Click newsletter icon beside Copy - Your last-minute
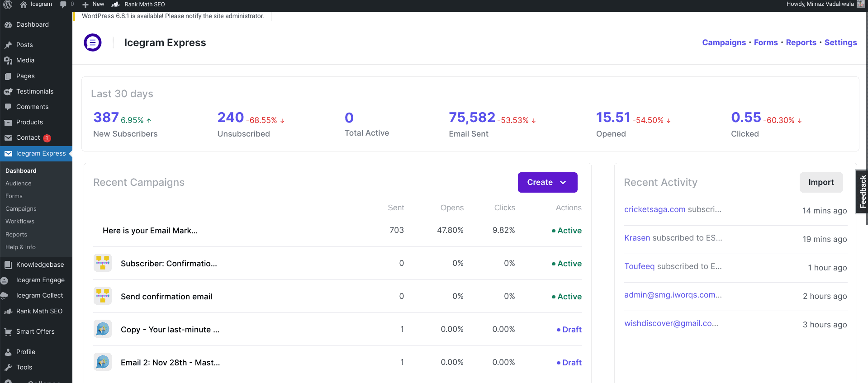 (103, 329)
